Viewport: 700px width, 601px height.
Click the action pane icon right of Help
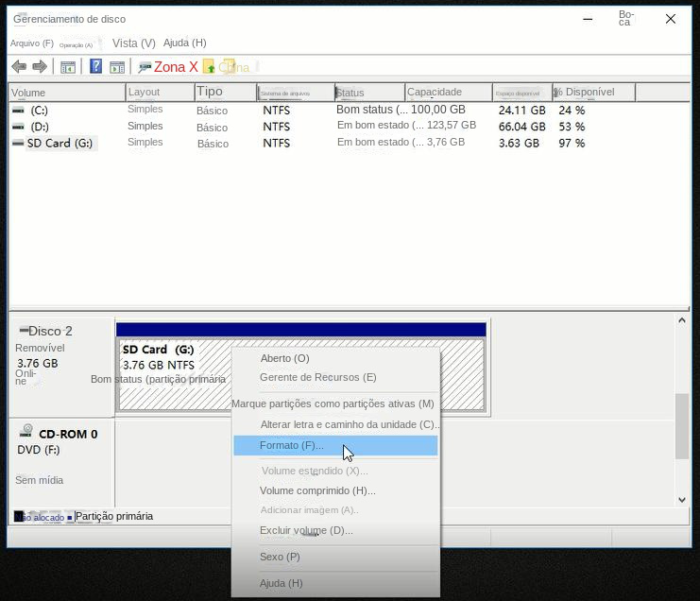coord(117,67)
